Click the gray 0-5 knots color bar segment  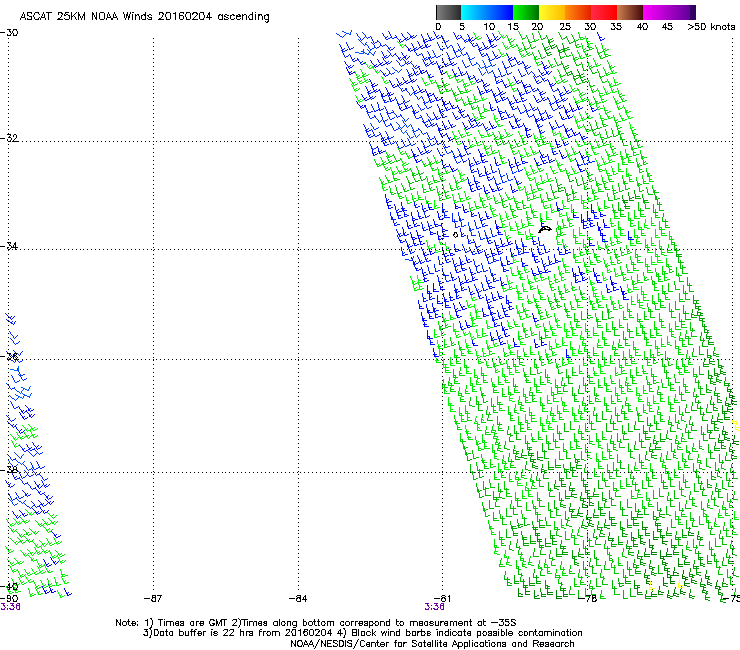click(x=448, y=12)
